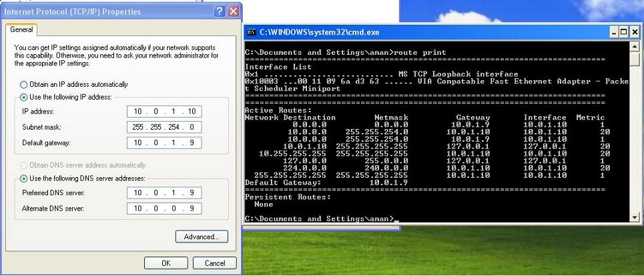Close the TCP/IP Properties dialog
The height and width of the screenshot is (276, 644).
point(234,11)
